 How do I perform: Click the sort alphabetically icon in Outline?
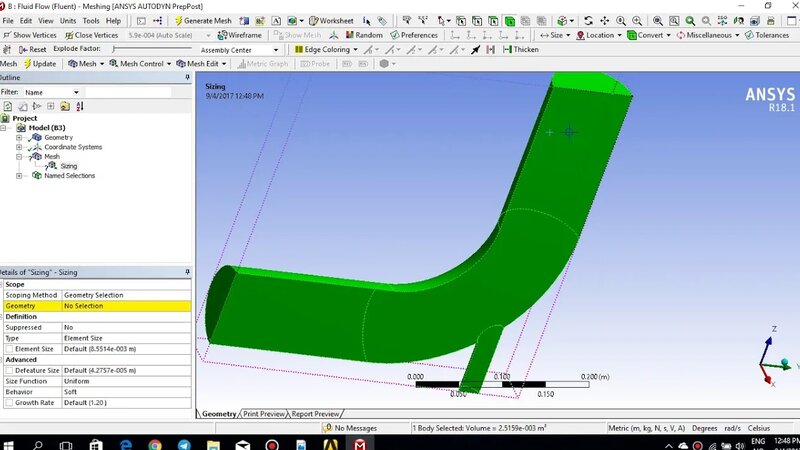(x=80, y=106)
